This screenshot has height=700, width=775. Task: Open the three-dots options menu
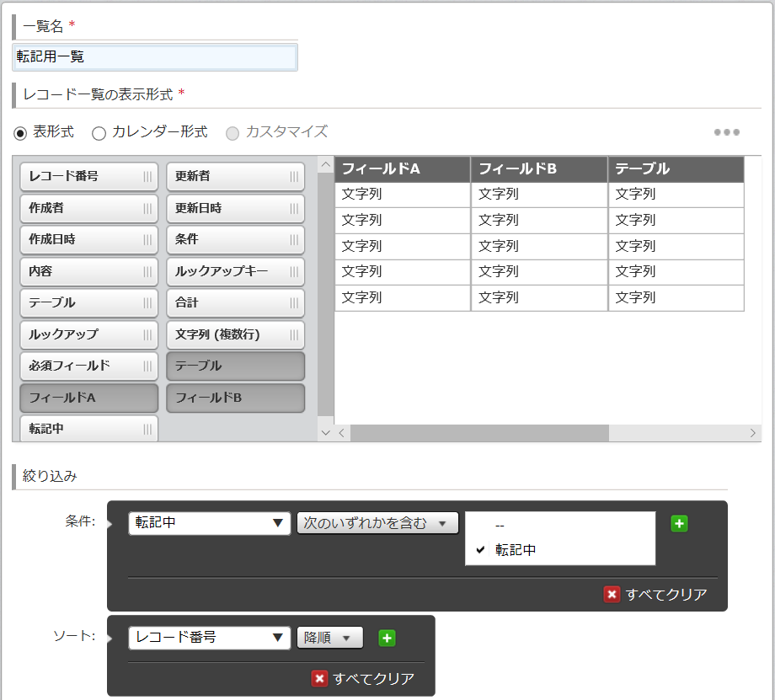pos(726,132)
